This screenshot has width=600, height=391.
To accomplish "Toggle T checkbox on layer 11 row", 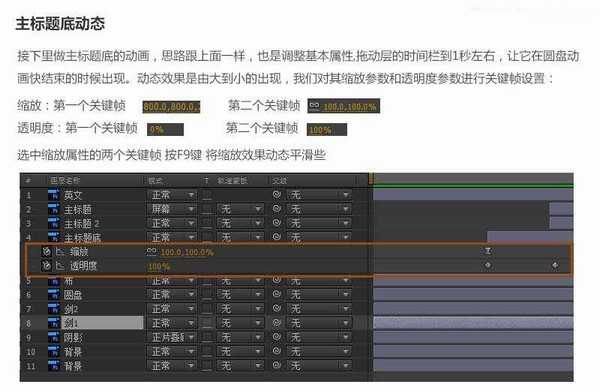I will pyautogui.click(x=207, y=366).
